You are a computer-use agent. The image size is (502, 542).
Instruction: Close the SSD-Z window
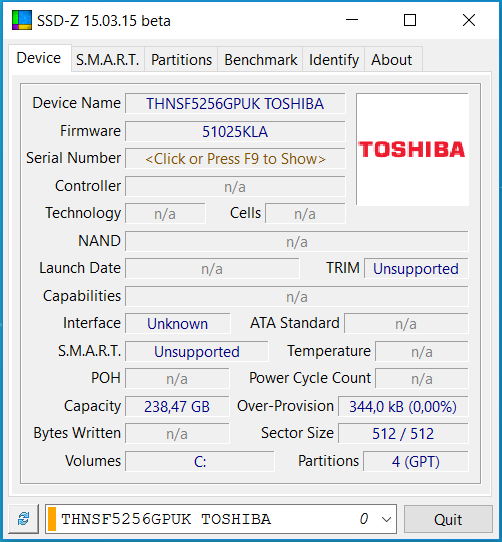(x=469, y=20)
